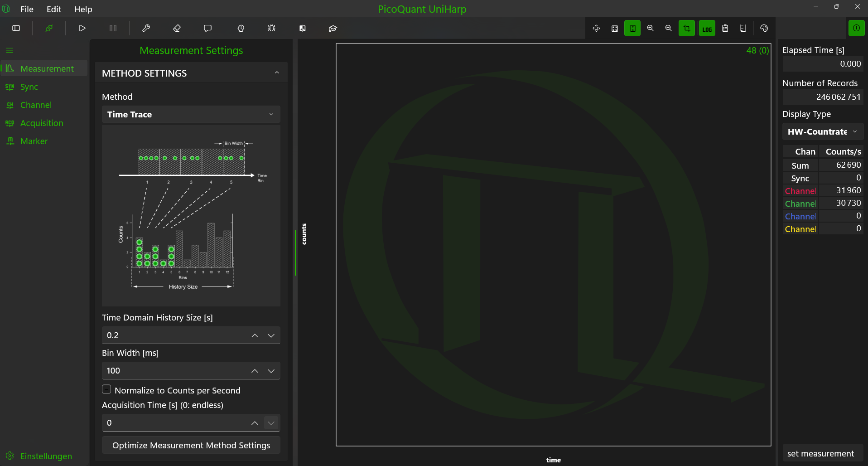This screenshot has width=868, height=466.
Task: Click the clipboard data list icon
Action: pos(725,28)
